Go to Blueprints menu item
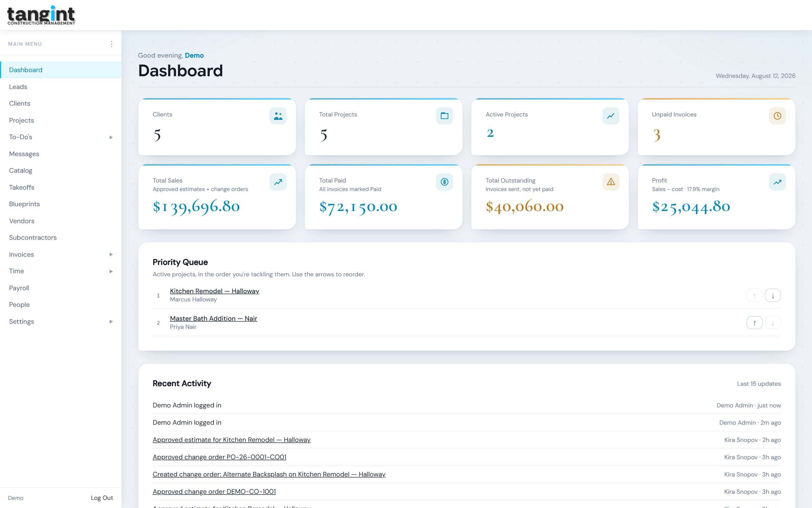The height and width of the screenshot is (508, 812). click(61, 204)
